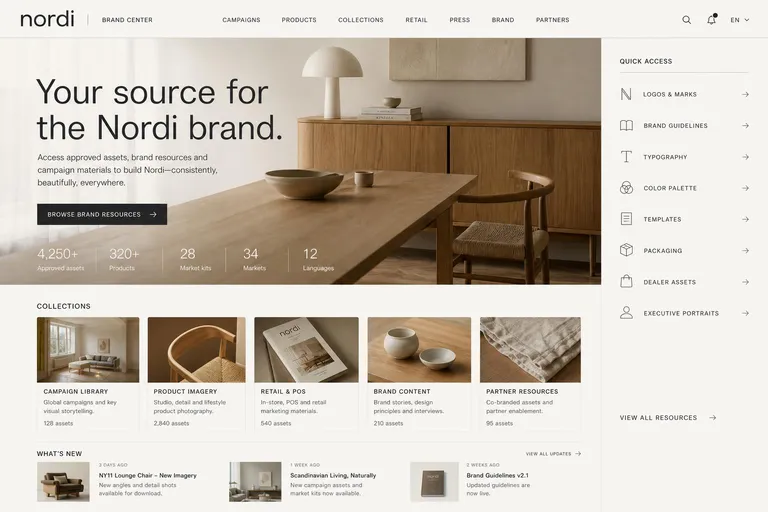Open Brand Guidelines quick access link

[x=684, y=125]
